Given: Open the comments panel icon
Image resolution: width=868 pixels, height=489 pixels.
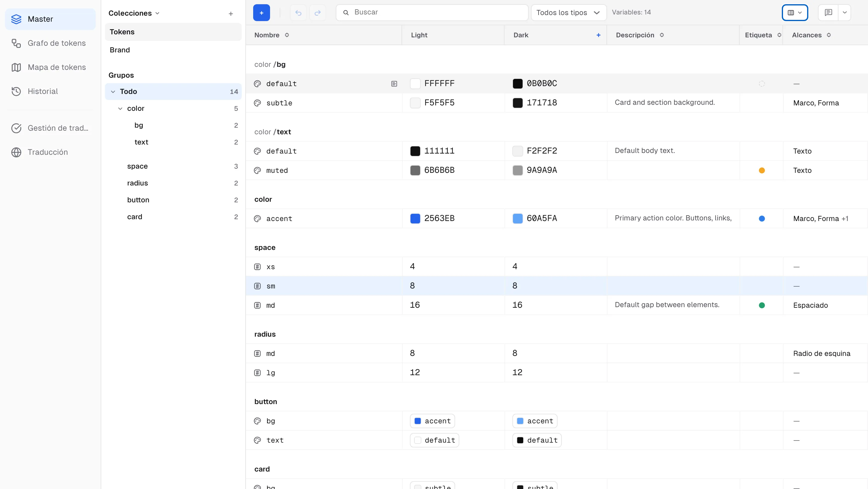Looking at the screenshot, I should point(828,12).
